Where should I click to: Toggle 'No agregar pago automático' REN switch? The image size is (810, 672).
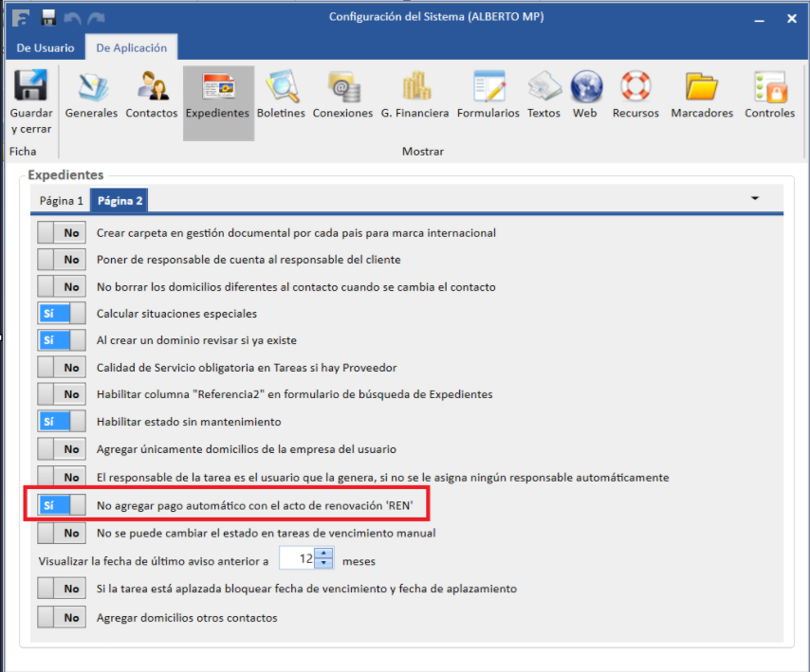coord(61,505)
